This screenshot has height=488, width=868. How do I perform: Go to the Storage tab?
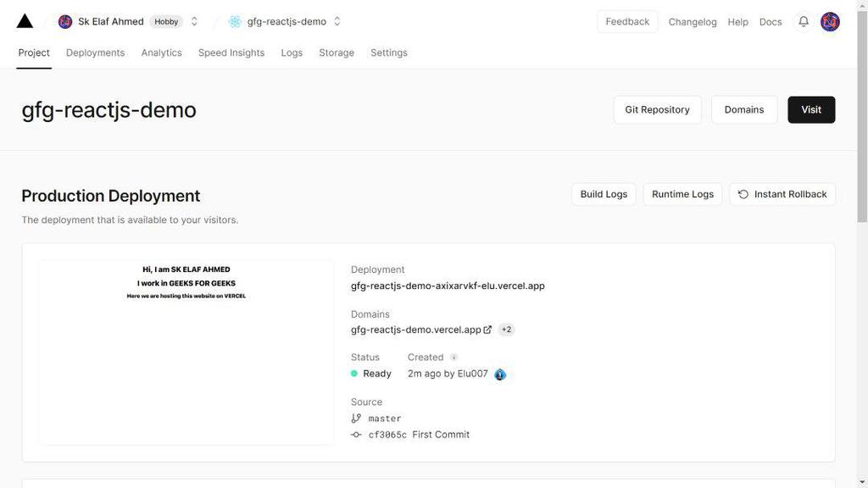337,53
